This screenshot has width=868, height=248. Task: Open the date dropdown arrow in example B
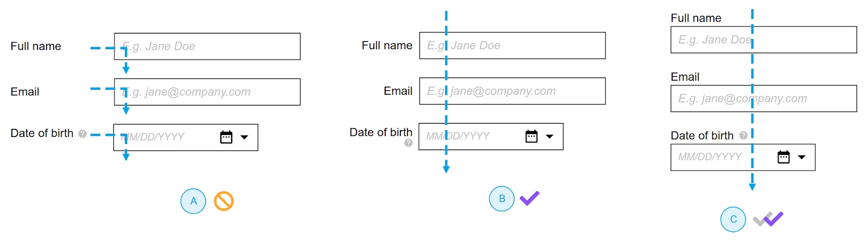550,136
